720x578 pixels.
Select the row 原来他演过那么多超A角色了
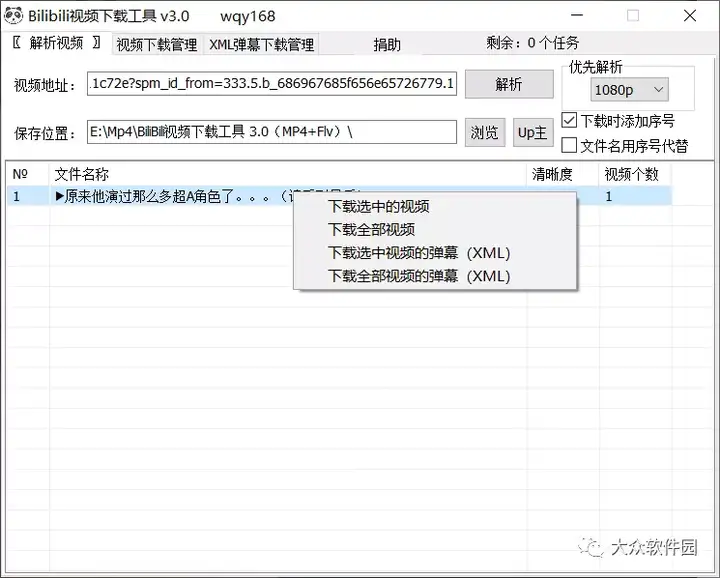[x=339, y=196]
